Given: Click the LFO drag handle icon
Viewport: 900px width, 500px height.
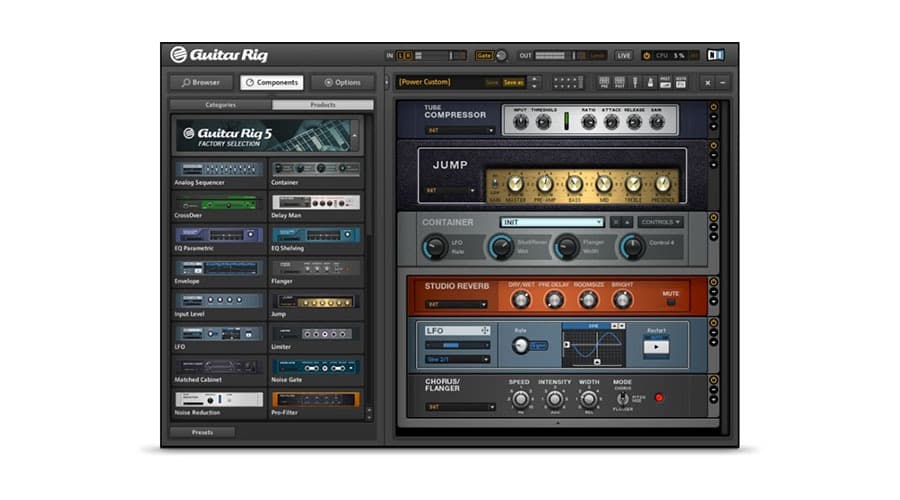Looking at the screenshot, I should point(485,331).
